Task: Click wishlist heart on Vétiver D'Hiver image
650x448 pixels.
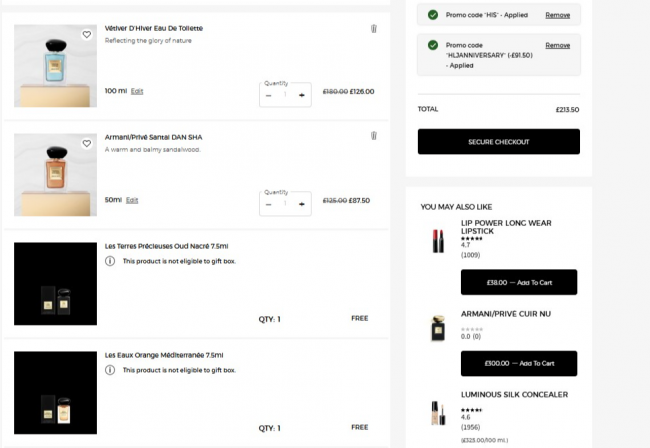Action: click(87, 34)
